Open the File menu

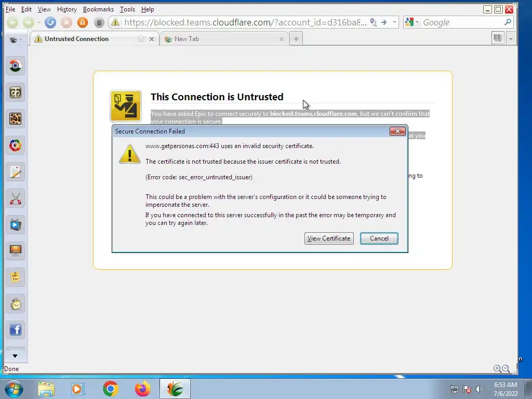coord(10,9)
